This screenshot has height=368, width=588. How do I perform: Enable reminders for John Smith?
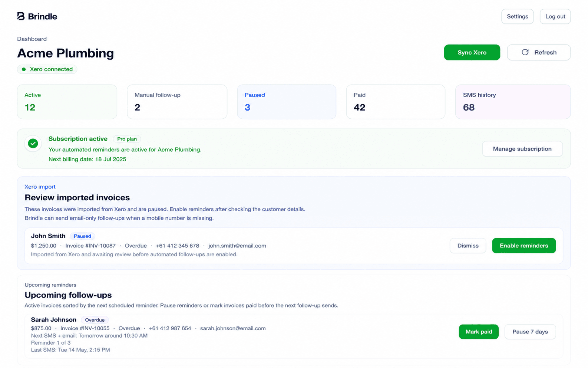523,246
